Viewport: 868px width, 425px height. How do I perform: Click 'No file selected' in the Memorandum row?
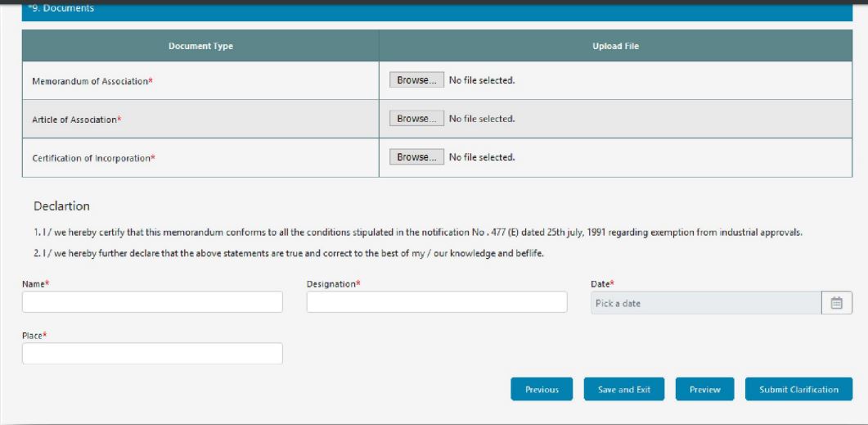(482, 80)
